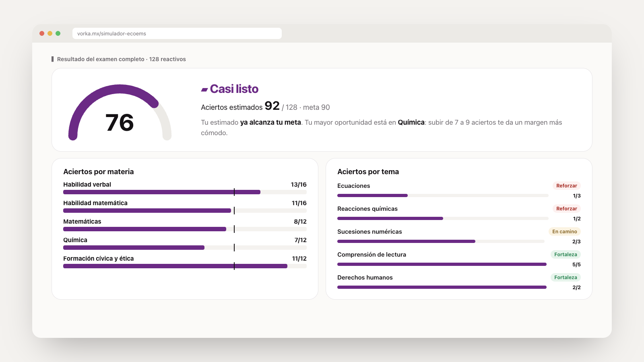This screenshot has width=644, height=362.
Task: Click the Formación cívica y ética label
Action: [x=98, y=259]
